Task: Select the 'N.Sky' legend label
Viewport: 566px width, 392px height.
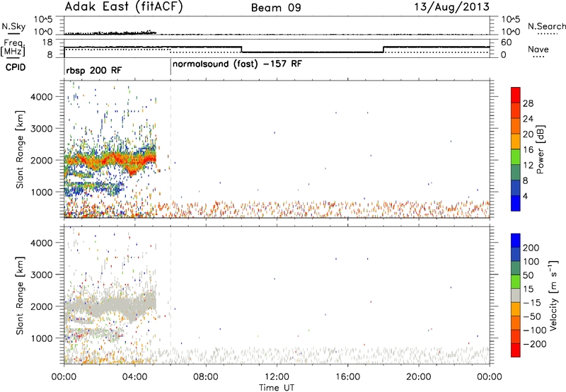Action: (13, 26)
